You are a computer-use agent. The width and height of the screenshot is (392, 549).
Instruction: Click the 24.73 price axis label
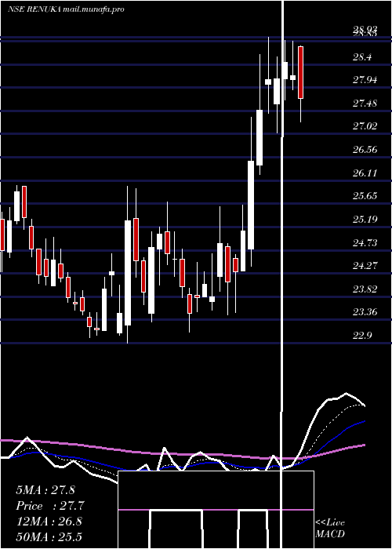click(365, 242)
